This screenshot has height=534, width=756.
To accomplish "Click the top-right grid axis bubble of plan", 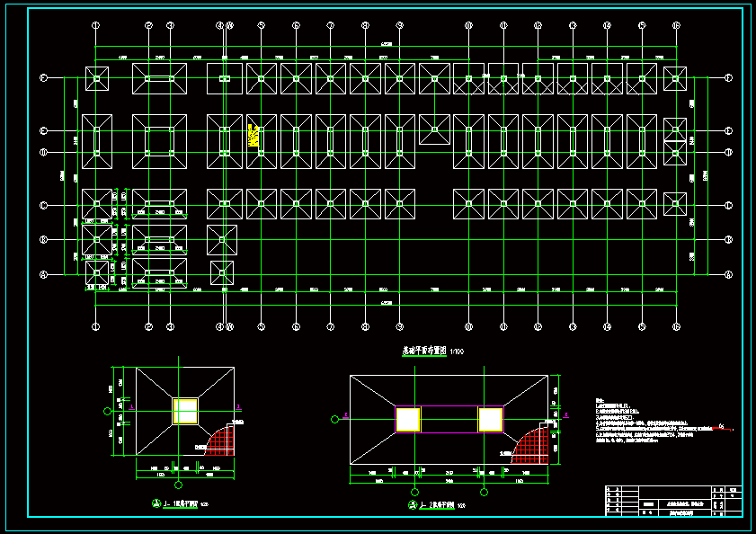I will coord(676,26).
